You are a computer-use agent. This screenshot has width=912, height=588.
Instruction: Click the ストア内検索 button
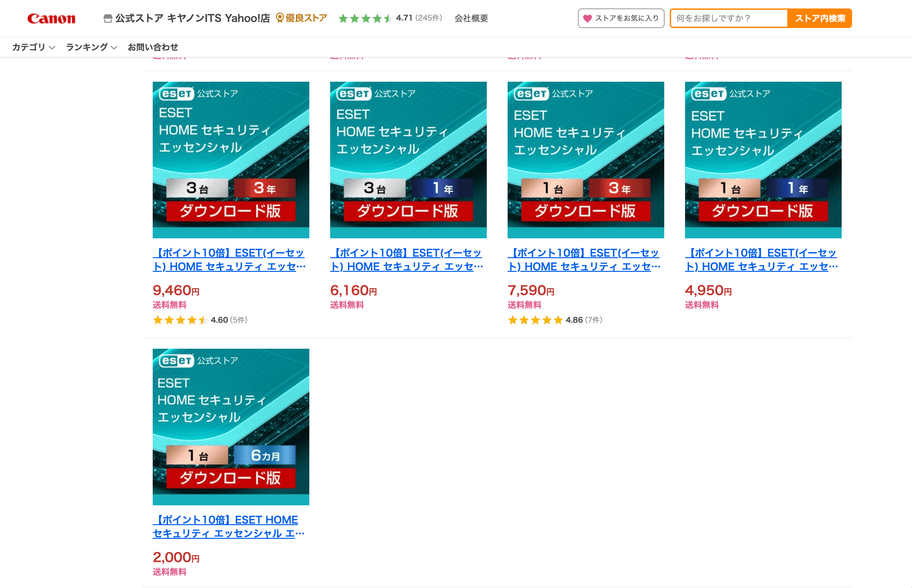click(820, 18)
